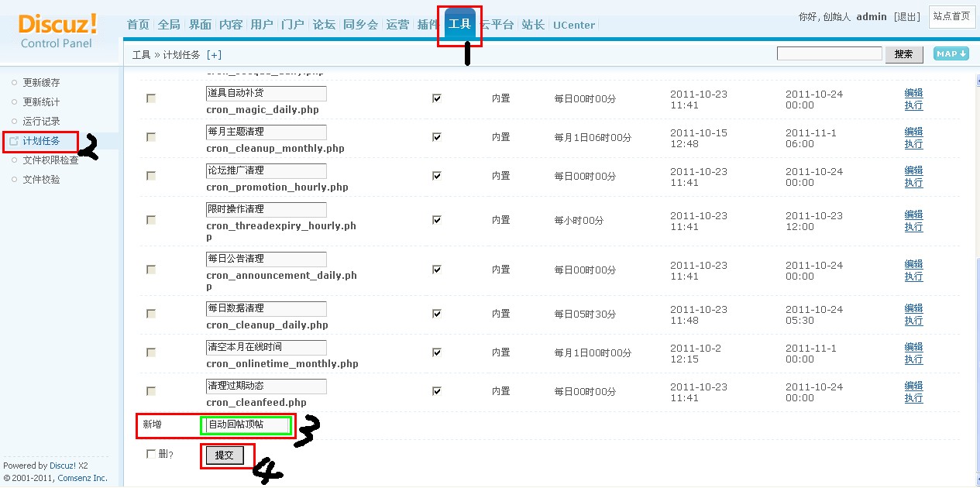Switch to the 论坛 tab
This screenshot has width=980, height=488.
(324, 25)
